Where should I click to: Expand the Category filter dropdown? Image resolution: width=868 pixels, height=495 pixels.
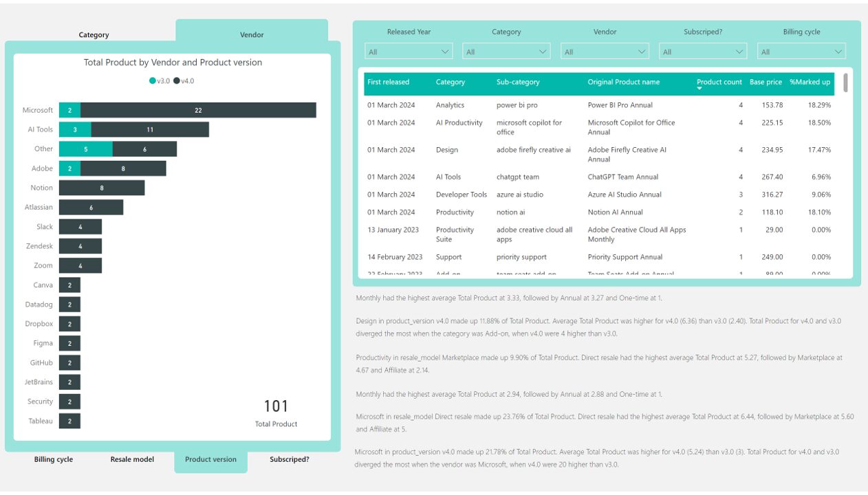pos(506,52)
